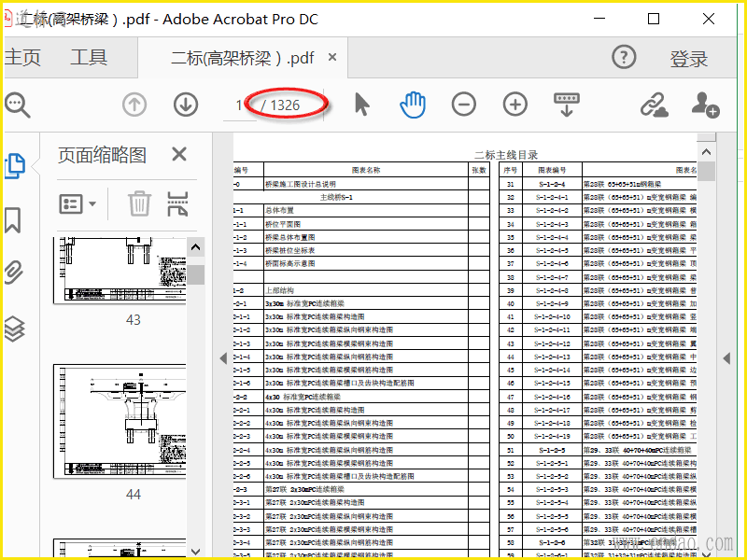Open the attachments paperclip panel
Image resolution: width=747 pixels, height=560 pixels.
[13, 273]
